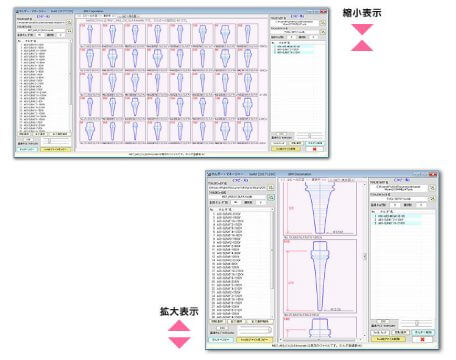
Task: Select first row in upper window's right list
Action: click(x=293, y=46)
